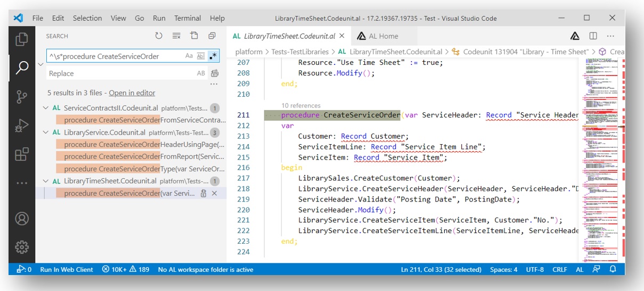The image size is (644, 291).
Task: Open the Run menu
Action: pos(159,18)
